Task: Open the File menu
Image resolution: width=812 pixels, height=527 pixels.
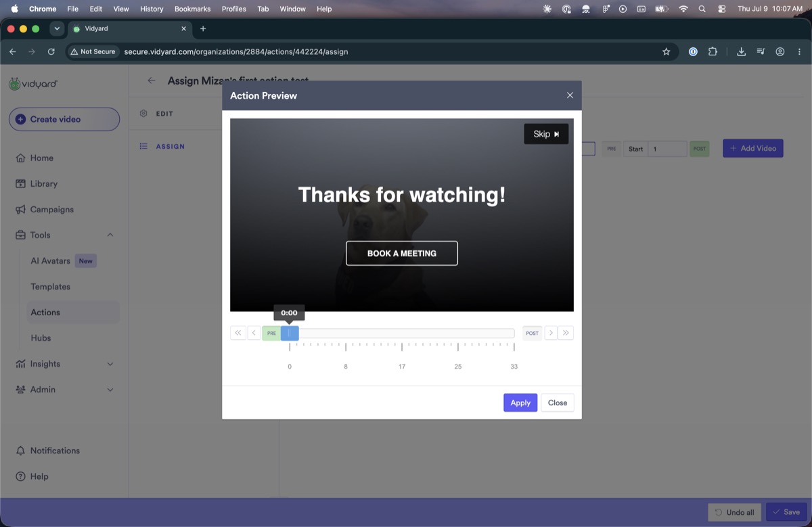Action: click(x=72, y=9)
